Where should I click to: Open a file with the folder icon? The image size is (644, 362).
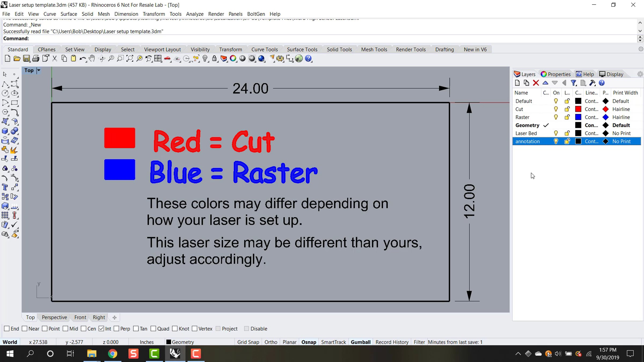[17, 58]
